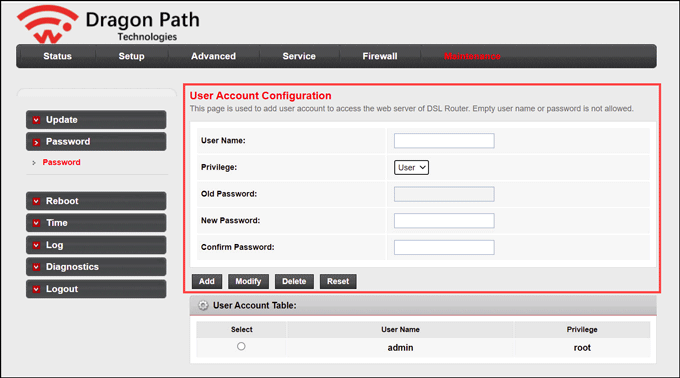Select the admin account radio button
Screen dimensions: 680x378
point(241,346)
